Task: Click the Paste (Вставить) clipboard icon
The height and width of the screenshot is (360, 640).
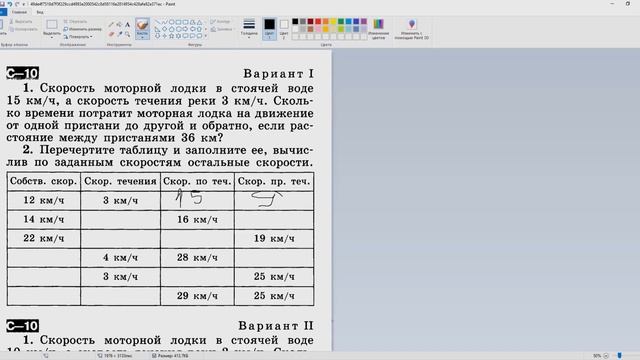Action: 1,24
